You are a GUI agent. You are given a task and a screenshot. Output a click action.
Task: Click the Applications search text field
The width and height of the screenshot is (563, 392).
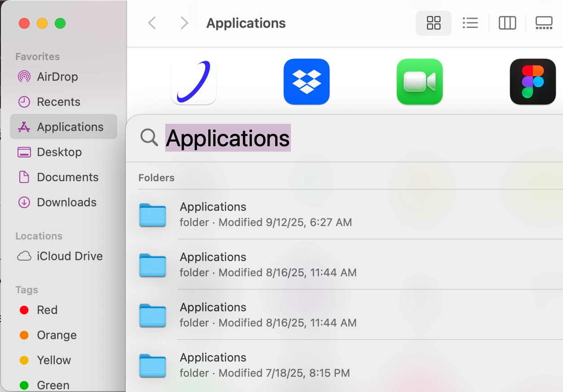[364, 138]
